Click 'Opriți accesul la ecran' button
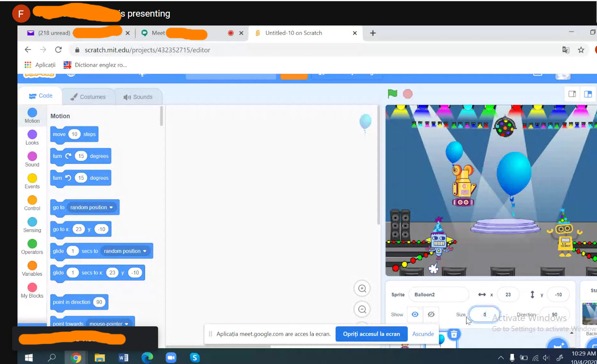597x364 pixels. click(x=371, y=334)
